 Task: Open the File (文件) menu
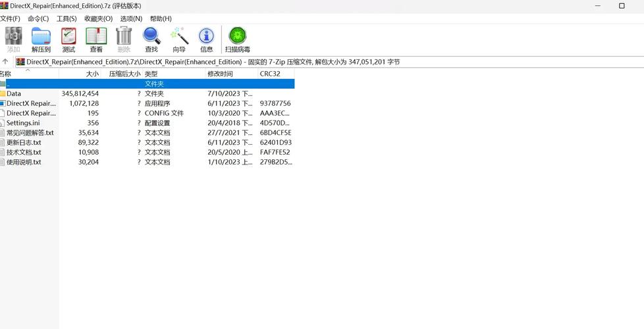point(11,18)
